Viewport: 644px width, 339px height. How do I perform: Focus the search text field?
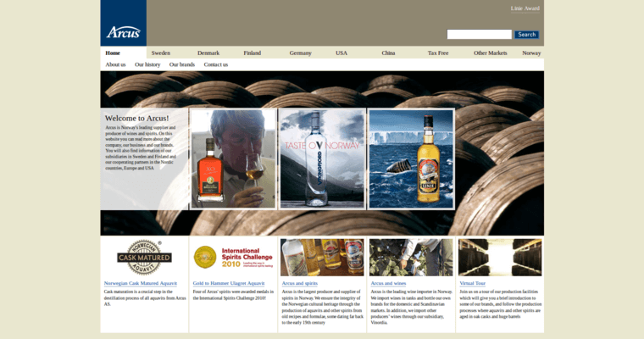coord(479,35)
